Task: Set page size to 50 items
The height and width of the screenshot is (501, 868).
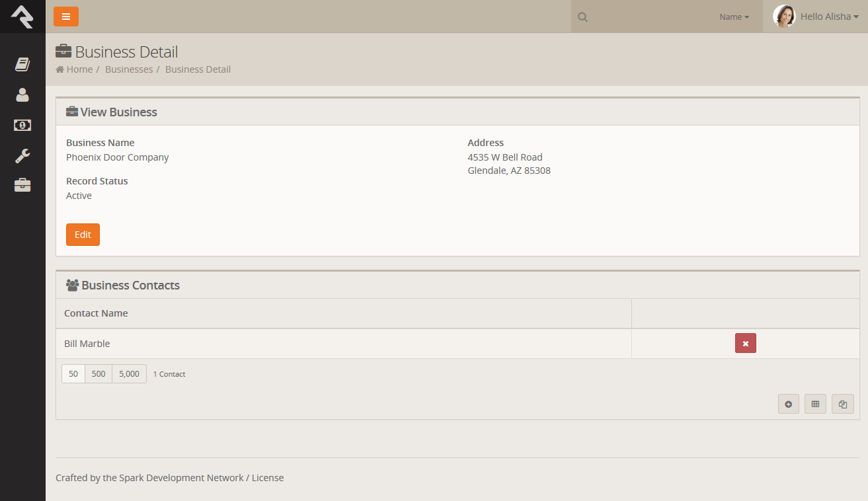Action: tap(73, 374)
